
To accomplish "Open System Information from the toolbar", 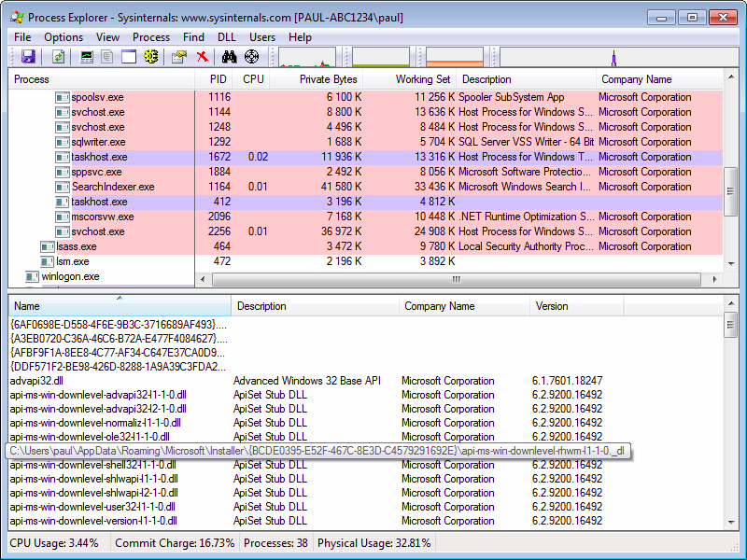I will point(88,58).
